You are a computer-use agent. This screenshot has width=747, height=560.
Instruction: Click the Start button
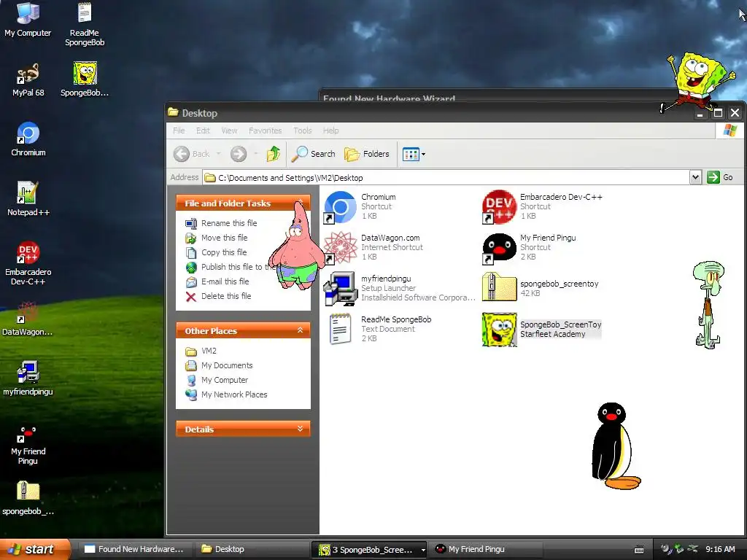point(35,549)
